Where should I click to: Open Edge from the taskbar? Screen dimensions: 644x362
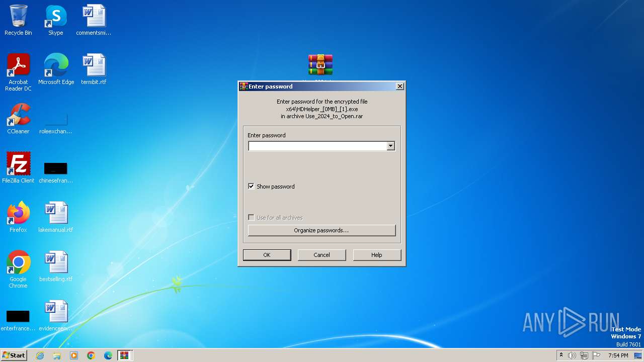108,355
